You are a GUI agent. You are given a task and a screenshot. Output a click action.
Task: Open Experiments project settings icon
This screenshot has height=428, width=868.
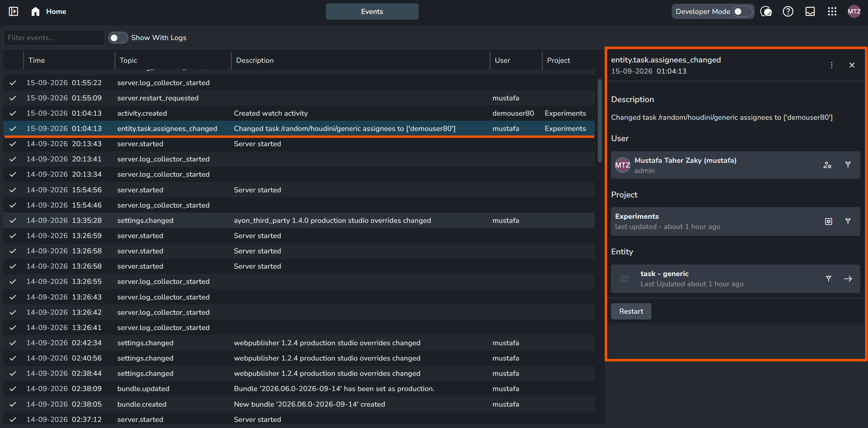coord(828,221)
